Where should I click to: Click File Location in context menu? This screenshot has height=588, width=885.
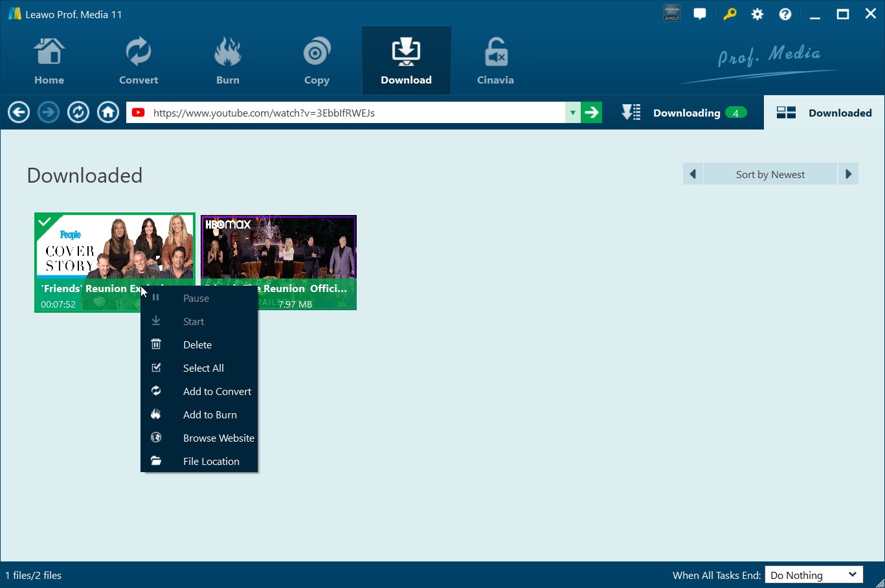point(211,462)
